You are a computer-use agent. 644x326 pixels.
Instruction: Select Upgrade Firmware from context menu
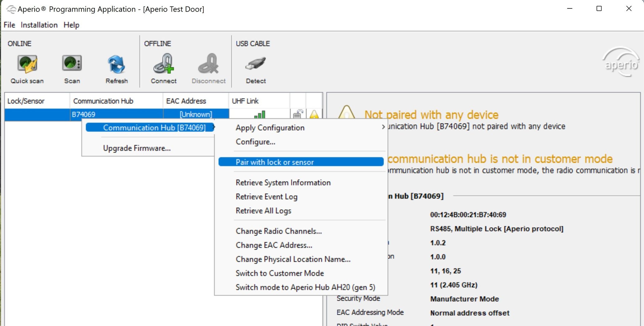coord(137,148)
